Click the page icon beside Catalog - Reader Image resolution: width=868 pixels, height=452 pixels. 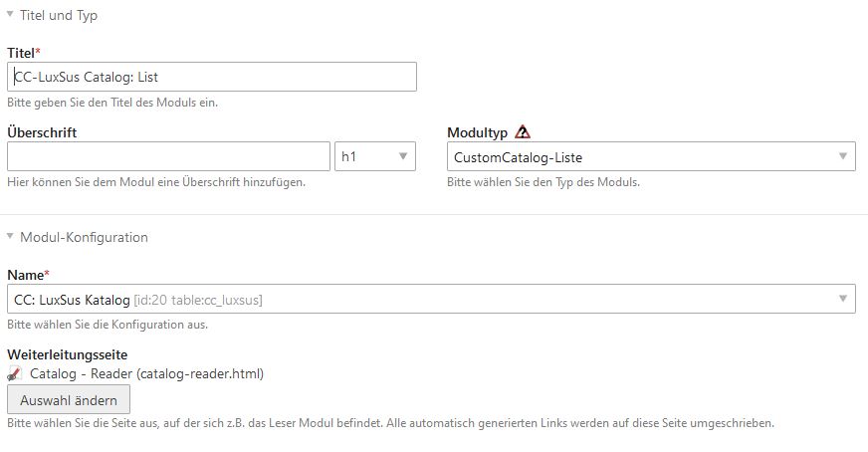tap(15, 373)
